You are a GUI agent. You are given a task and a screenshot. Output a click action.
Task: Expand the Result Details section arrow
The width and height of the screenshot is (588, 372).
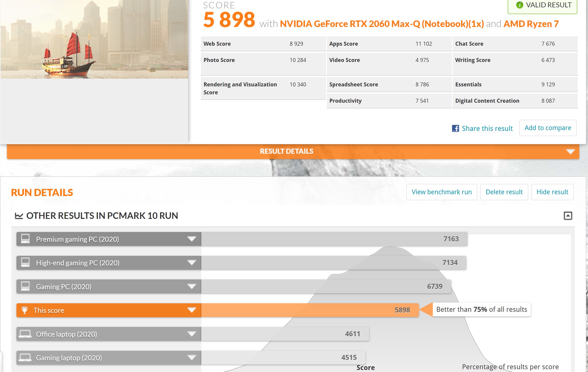click(570, 152)
